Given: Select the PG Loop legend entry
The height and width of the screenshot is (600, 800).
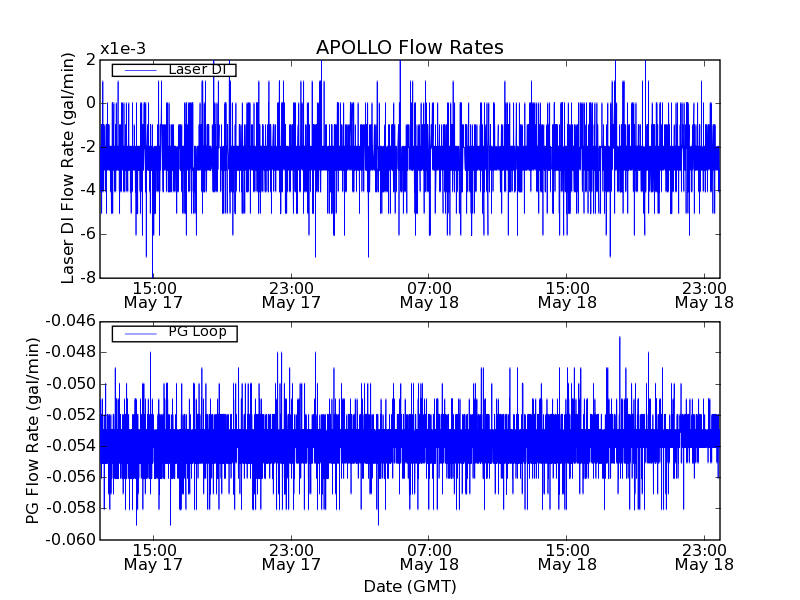Looking at the screenshot, I should [197, 332].
